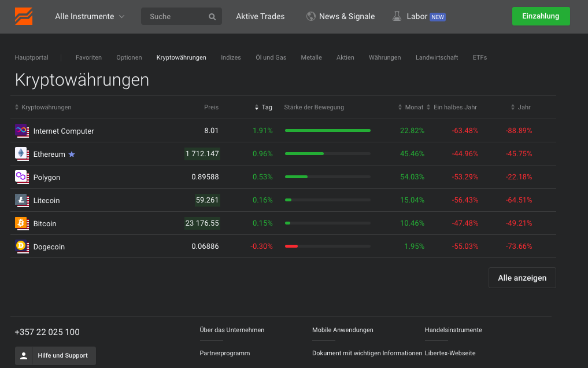The image size is (588, 368).
Task: Open the Libertex-Webseite link
Action: (x=450, y=354)
